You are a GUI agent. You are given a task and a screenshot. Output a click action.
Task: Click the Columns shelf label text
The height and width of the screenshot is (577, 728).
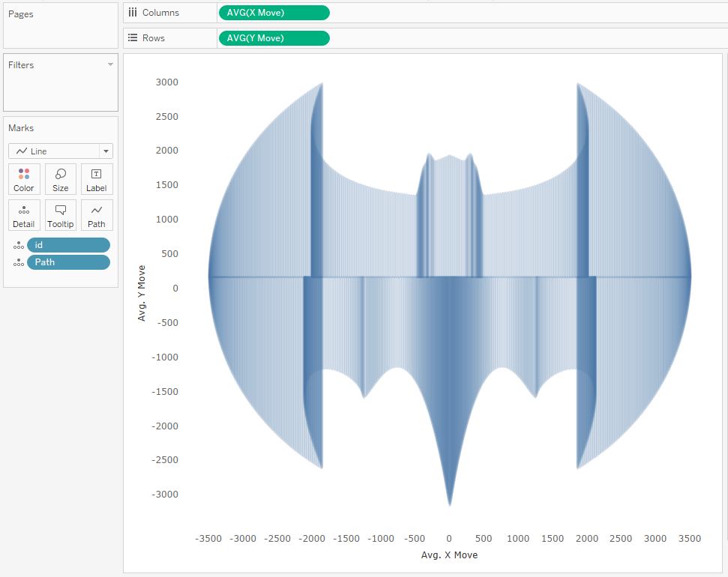pos(160,13)
